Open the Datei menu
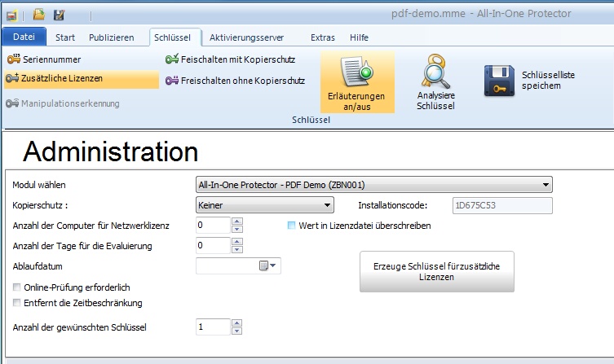Viewport: 614px width, 364px height. 24,37
